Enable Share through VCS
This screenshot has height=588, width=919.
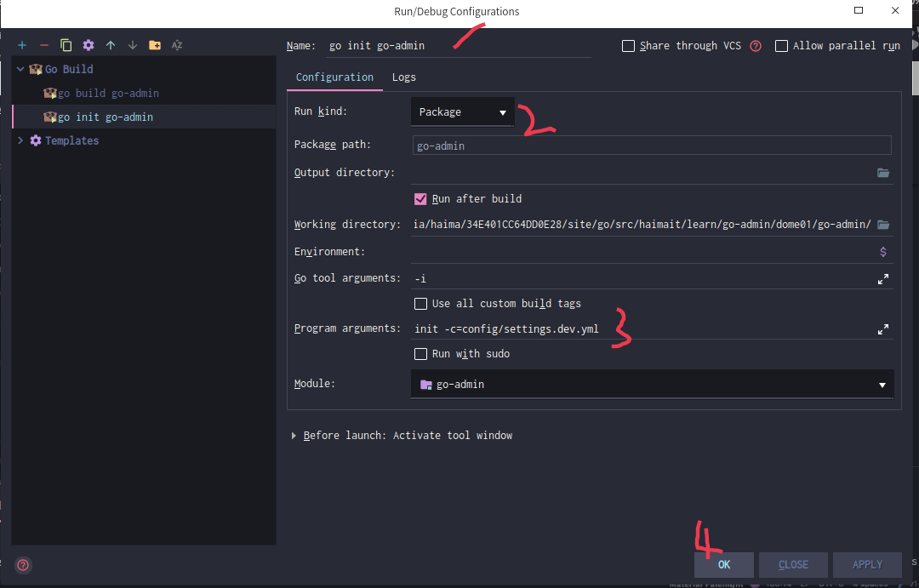(x=628, y=46)
